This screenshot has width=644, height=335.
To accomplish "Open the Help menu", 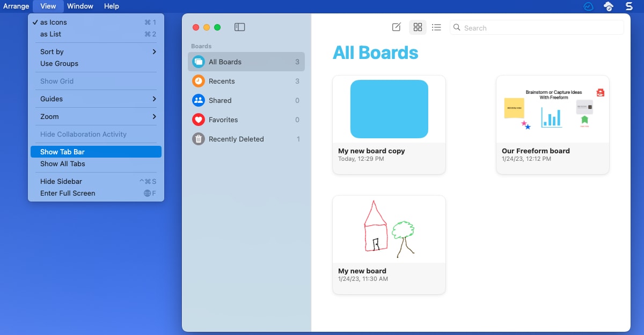I will coord(111,6).
